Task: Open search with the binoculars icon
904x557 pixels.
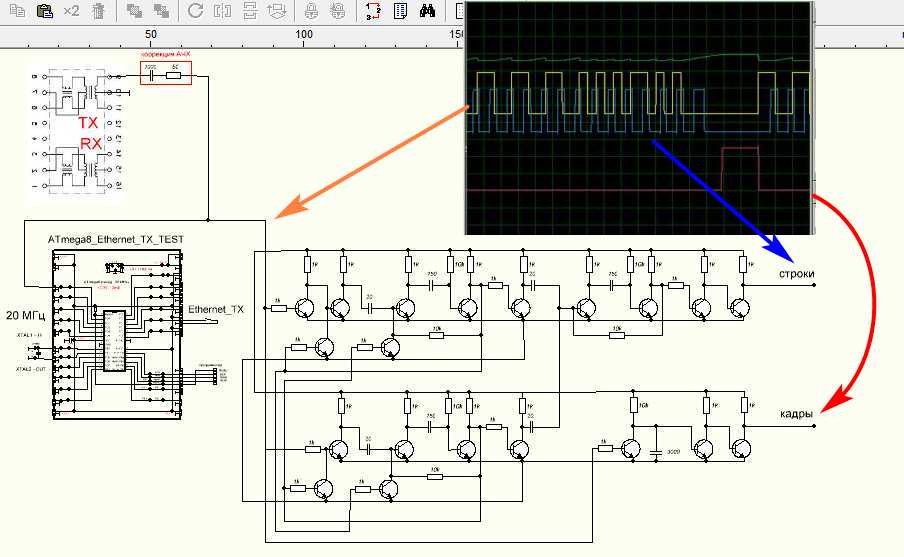Action: 427,12
